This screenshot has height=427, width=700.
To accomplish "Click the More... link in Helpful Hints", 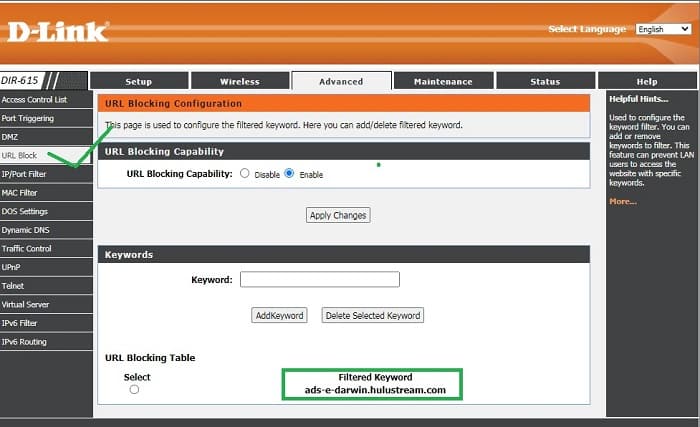I will (623, 201).
